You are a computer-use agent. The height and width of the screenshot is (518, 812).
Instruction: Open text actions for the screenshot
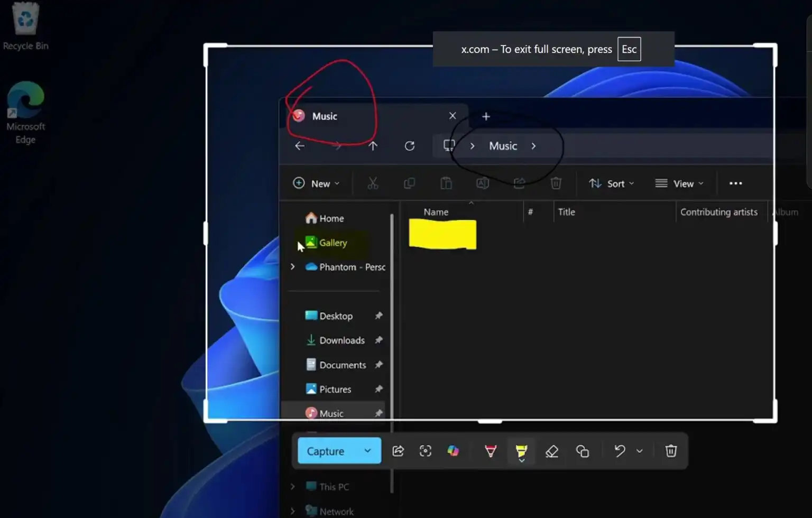click(426, 451)
